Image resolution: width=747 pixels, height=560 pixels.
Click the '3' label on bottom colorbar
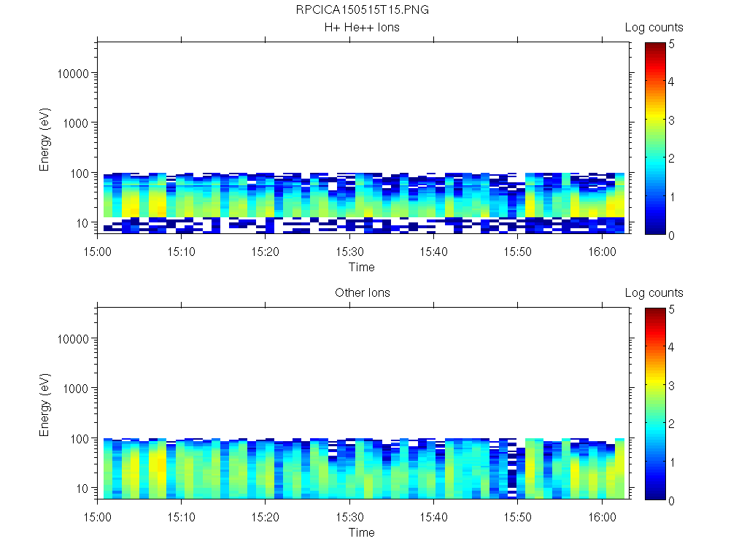click(x=671, y=386)
